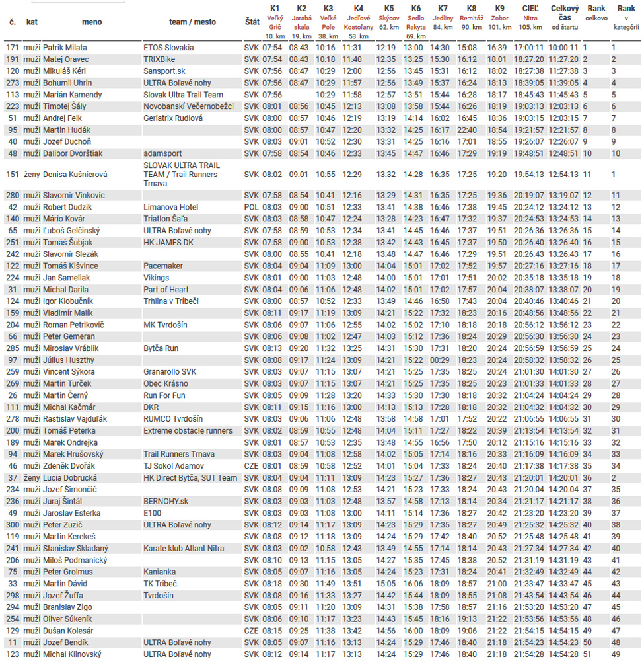Image resolution: width=644 pixels, height=661 pixels.
Task: Click the Štát column header
Action: (252, 22)
